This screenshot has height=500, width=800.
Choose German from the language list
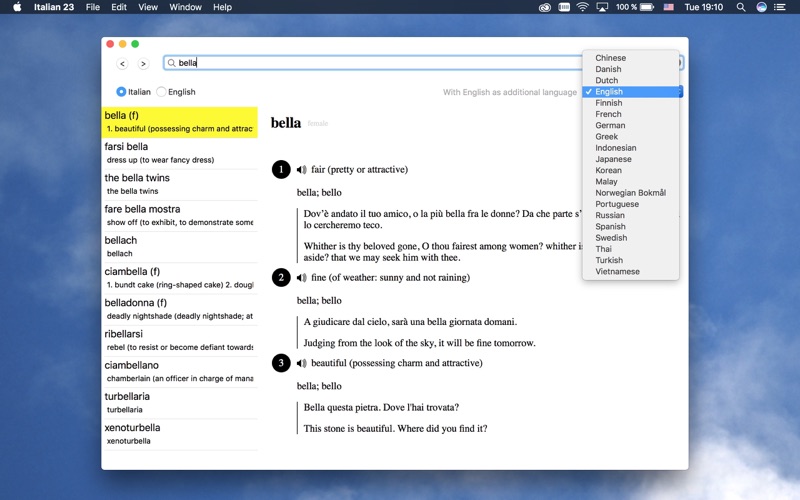point(631,125)
